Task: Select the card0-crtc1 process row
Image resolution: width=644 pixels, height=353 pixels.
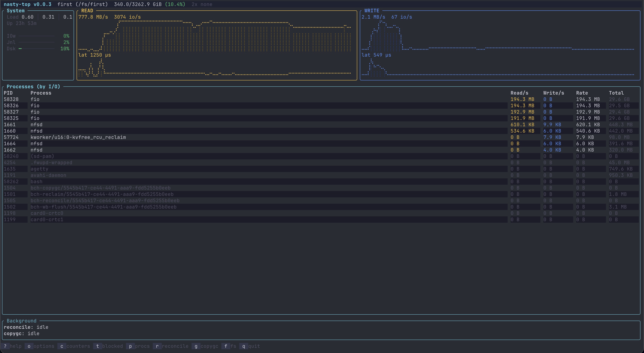Action: pos(321,220)
